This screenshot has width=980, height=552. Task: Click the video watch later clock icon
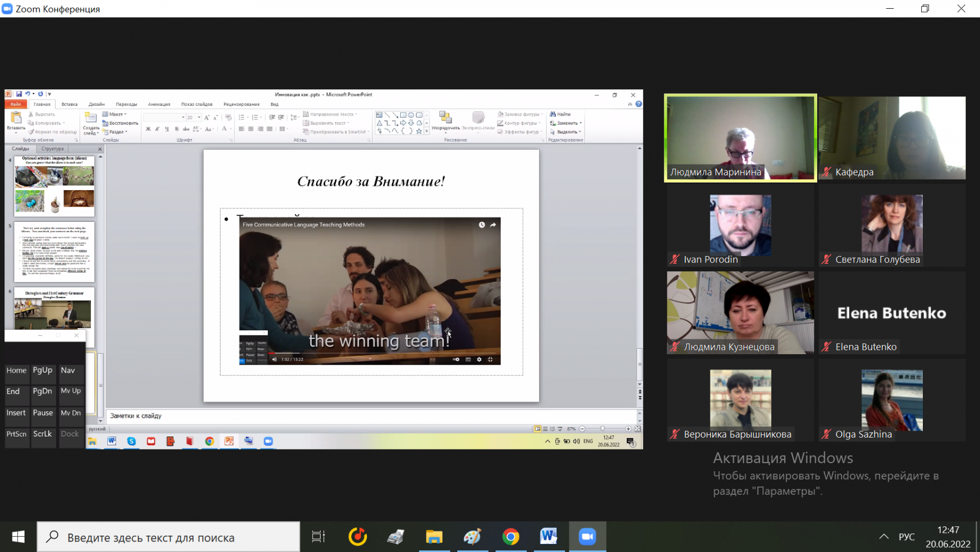click(x=482, y=225)
